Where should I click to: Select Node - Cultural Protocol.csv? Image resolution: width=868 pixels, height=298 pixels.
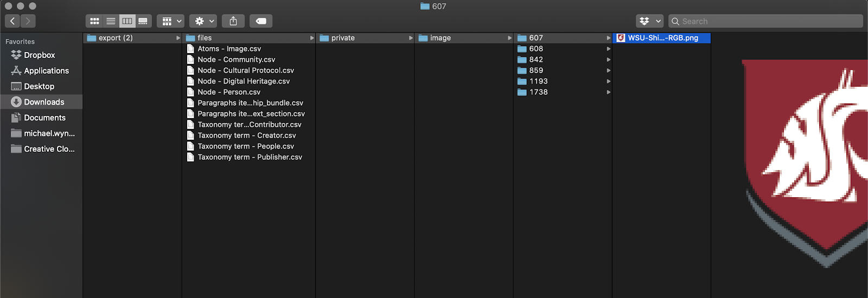[x=248, y=70]
